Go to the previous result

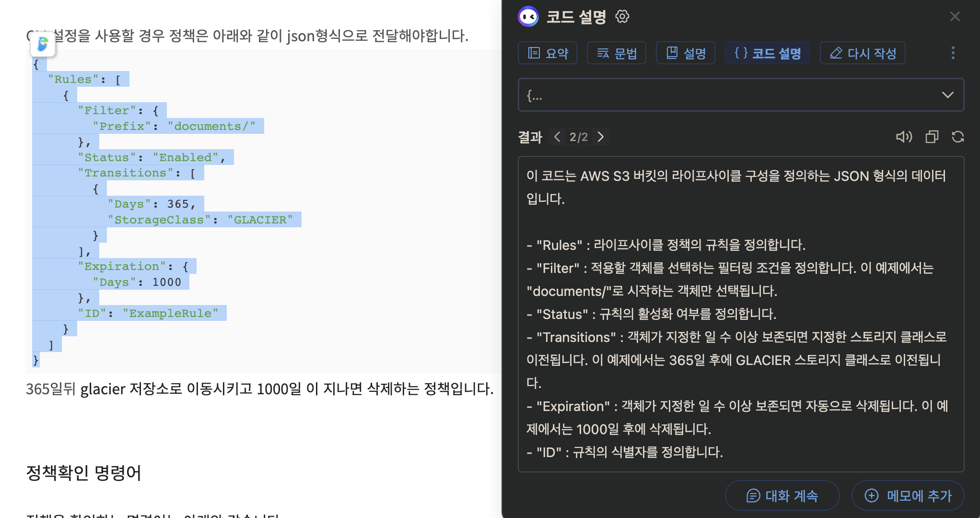(x=557, y=137)
